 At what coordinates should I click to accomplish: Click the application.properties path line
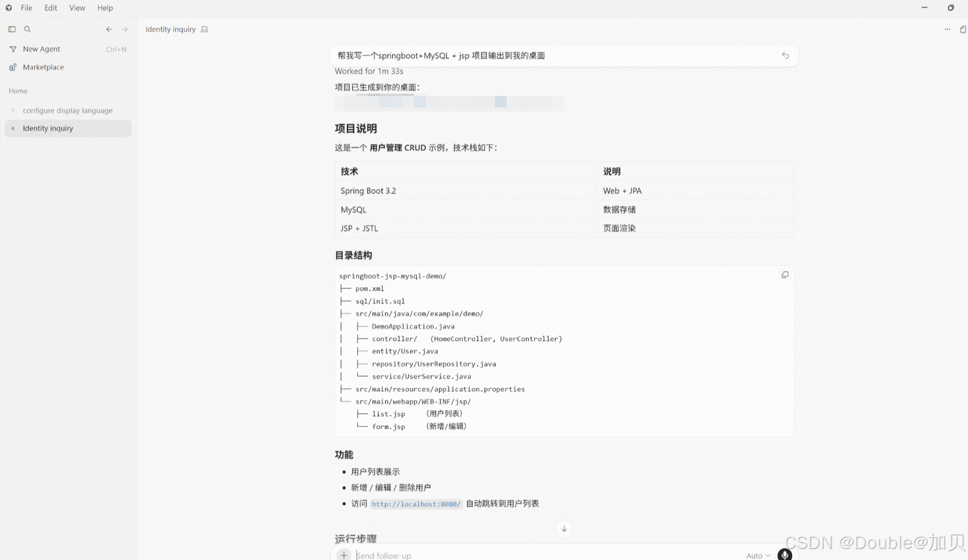tap(440, 389)
